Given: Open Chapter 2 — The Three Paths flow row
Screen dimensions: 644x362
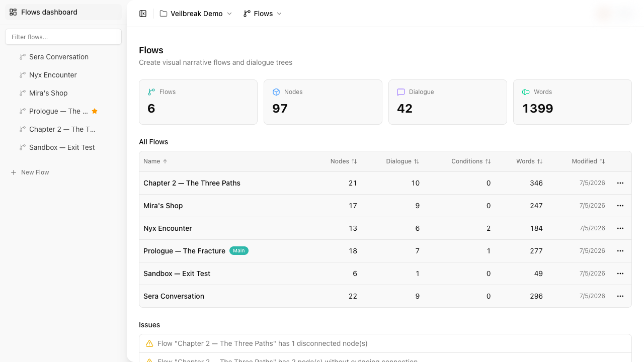Looking at the screenshot, I should (385, 183).
